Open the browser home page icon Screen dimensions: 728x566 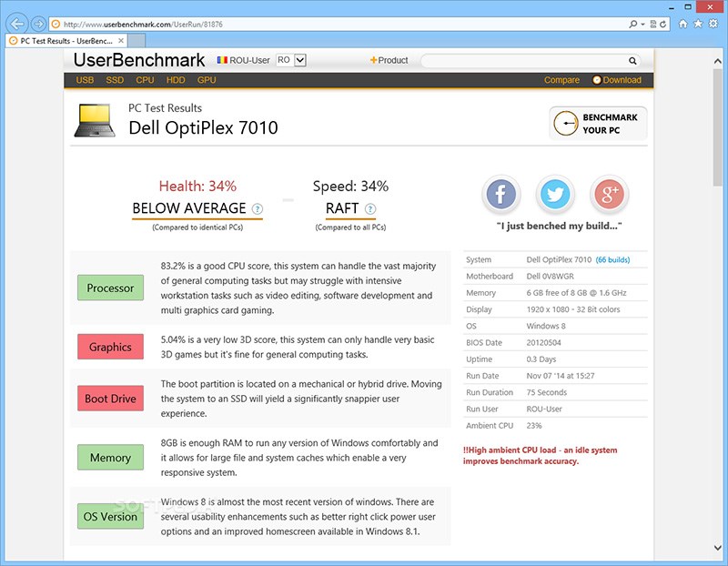pyautogui.click(x=683, y=24)
